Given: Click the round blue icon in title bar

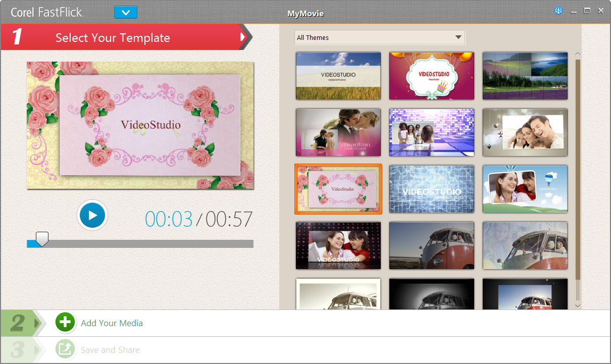Looking at the screenshot, I should [x=558, y=10].
